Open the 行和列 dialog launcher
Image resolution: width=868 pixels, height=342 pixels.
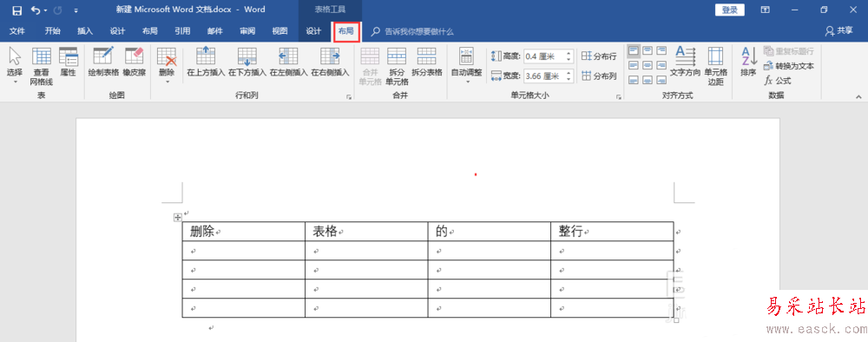349,97
